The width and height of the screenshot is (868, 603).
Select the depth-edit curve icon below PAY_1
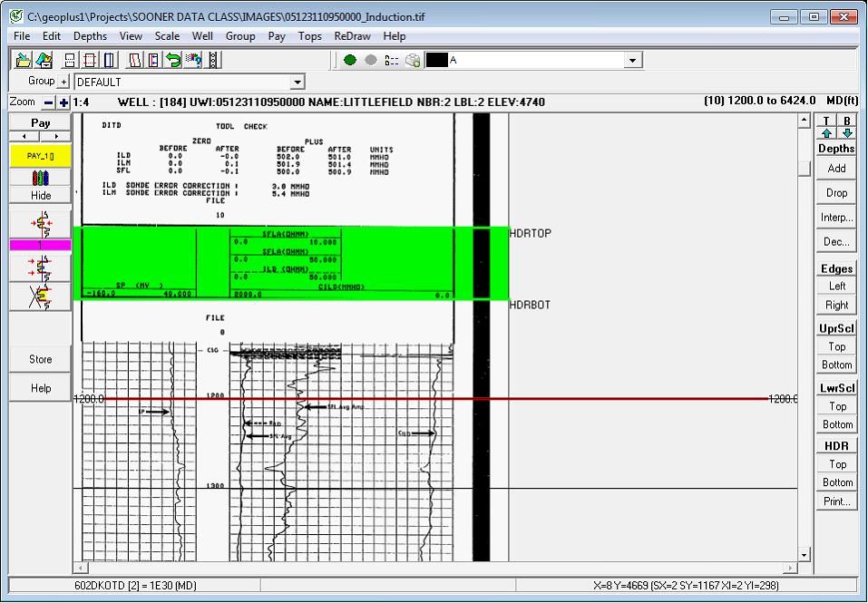pos(40,224)
